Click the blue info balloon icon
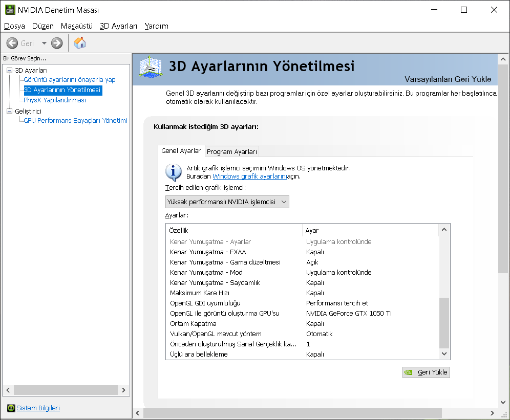510x420 pixels. [x=174, y=172]
